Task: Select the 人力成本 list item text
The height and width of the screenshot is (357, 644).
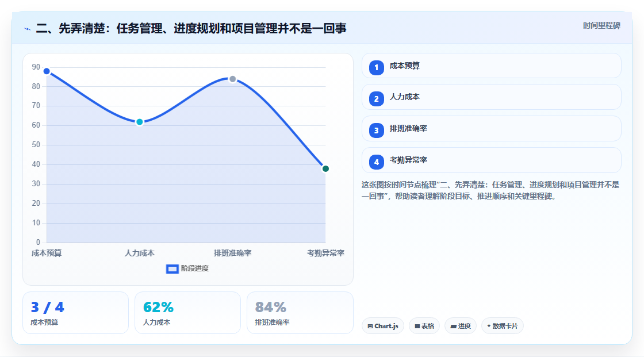Action: 405,97
